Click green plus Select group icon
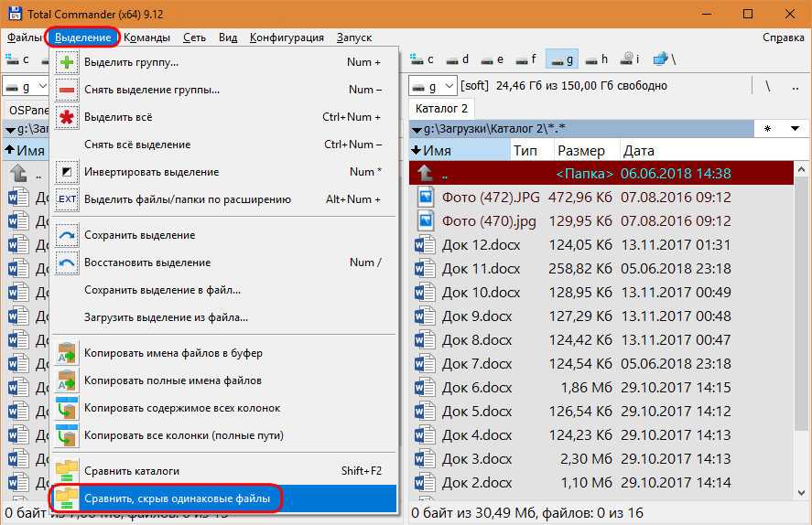 68,62
